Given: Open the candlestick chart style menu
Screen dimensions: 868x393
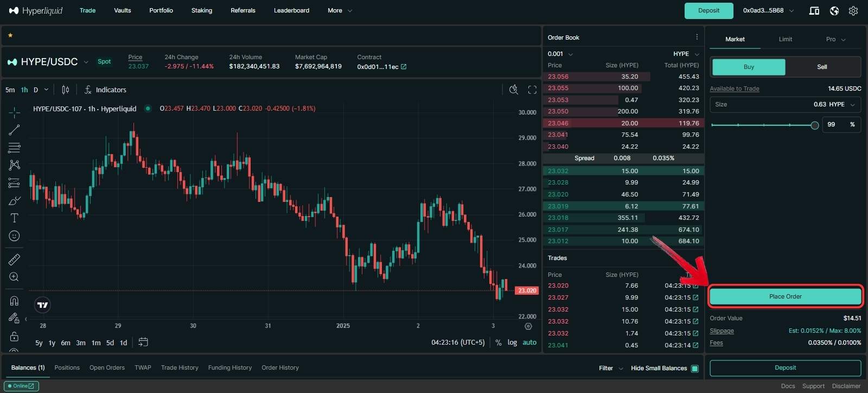Looking at the screenshot, I should tap(66, 90).
